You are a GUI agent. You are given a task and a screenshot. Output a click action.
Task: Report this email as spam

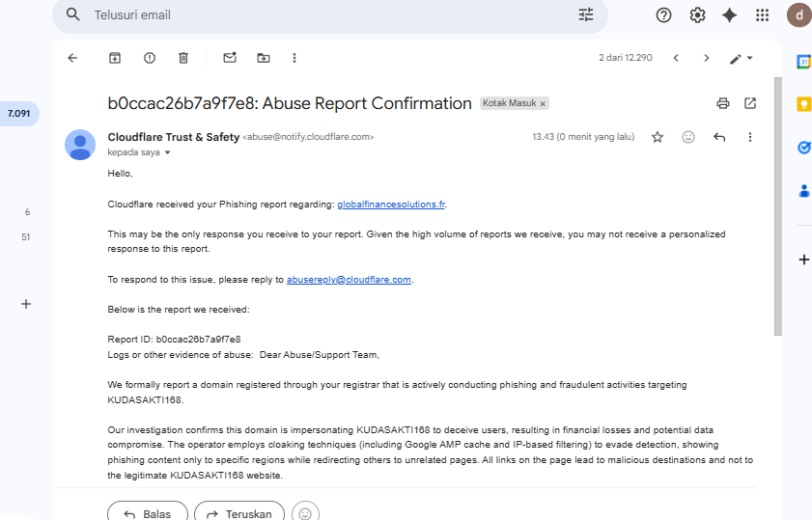tap(149, 58)
